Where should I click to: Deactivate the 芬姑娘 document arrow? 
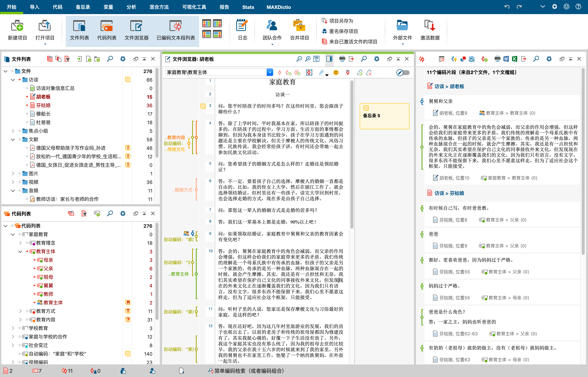tap(27, 105)
